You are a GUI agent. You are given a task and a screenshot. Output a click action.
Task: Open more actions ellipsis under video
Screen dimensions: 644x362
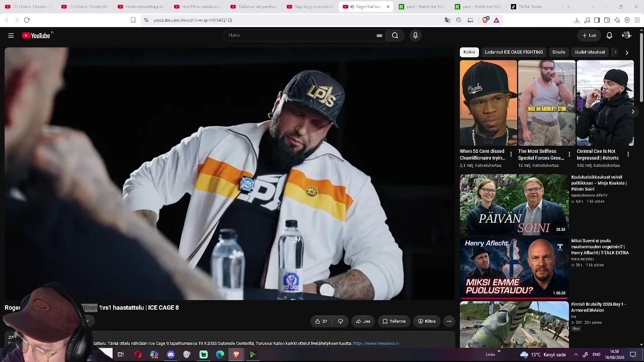449,321
